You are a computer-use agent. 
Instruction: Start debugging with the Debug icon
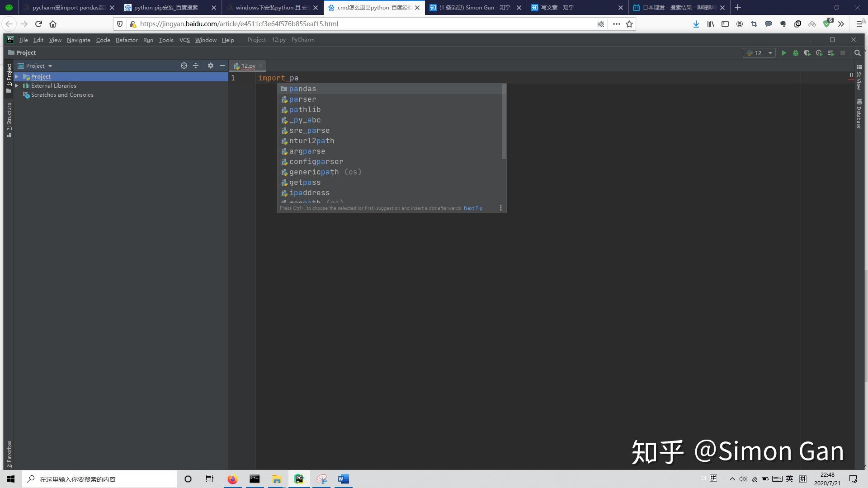[796, 53]
